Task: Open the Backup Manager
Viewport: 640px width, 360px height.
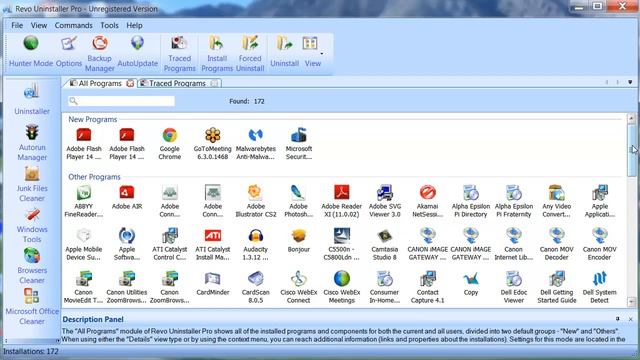Action: tap(100, 54)
